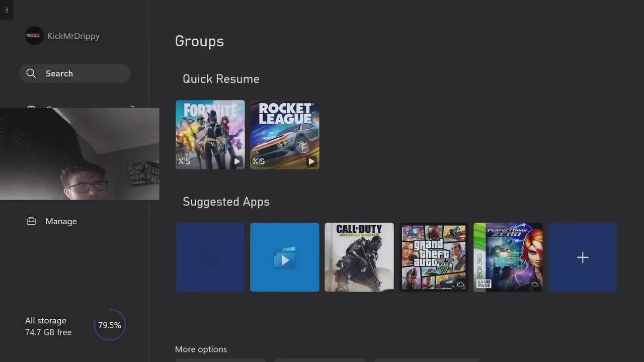Click the Manage toolbox icon
Screen dimensions: 644x362
pyautogui.click(x=31, y=221)
